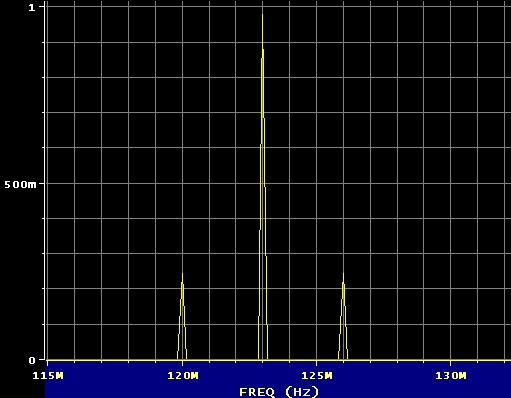Click the FREQ (Hz) axis title
The height and width of the screenshot is (398, 511).
279,391
